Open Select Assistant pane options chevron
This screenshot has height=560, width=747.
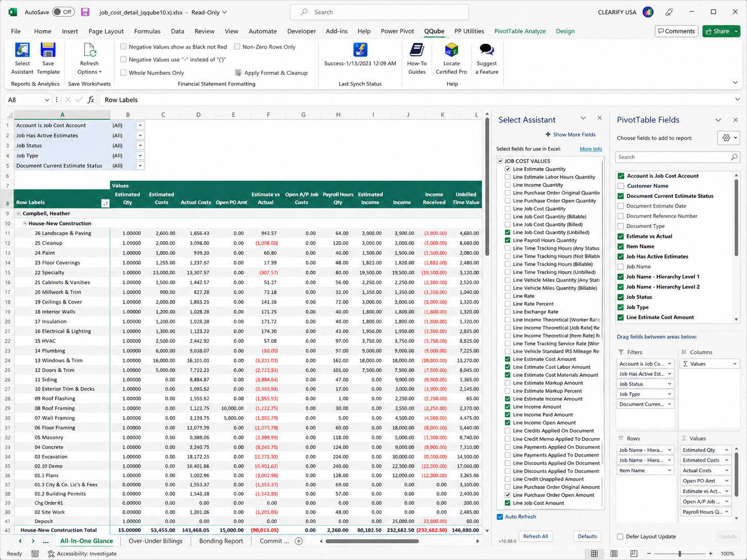583,118
